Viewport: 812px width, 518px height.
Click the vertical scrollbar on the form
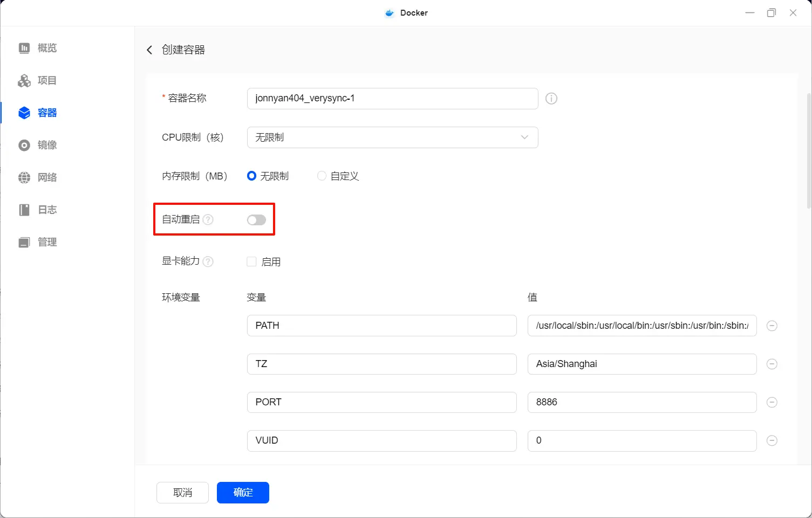click(808, 151)
